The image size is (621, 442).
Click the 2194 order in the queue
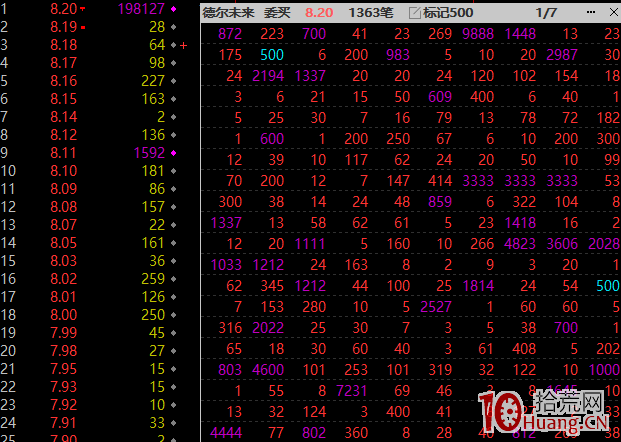pyautogui.click(x=268, y=76)
